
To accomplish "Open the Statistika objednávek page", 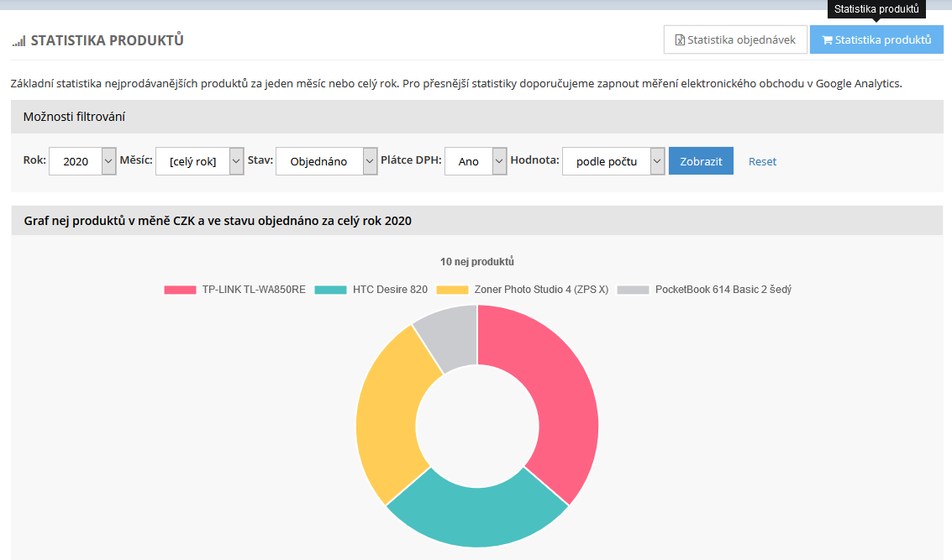I will coord(735,39).
